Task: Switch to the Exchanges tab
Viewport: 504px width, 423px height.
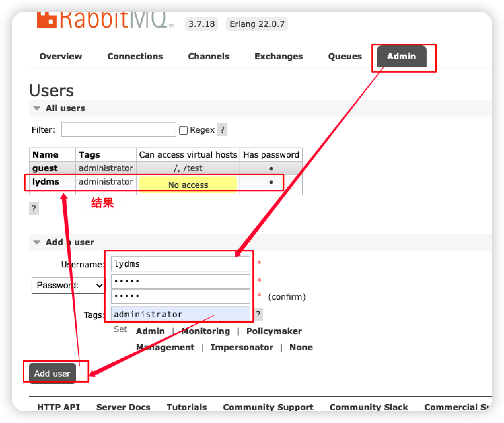Action: pos(279,56)
